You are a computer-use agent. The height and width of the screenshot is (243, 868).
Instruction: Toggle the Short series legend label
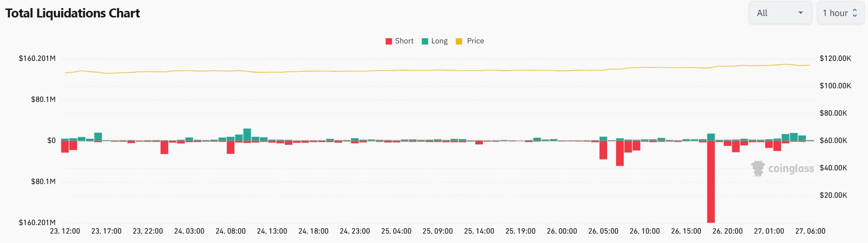(404, 41)
